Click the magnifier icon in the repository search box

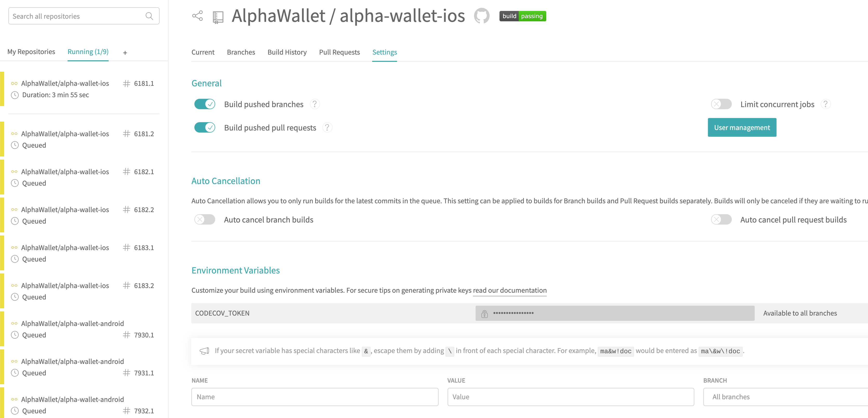[x=149, y=16]
